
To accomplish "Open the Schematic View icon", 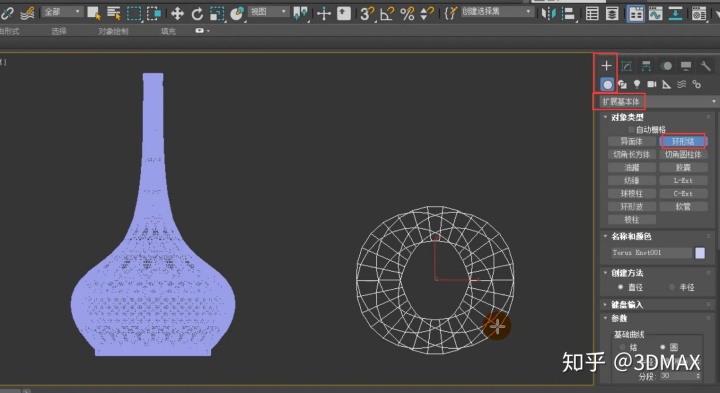I will 675,14.
